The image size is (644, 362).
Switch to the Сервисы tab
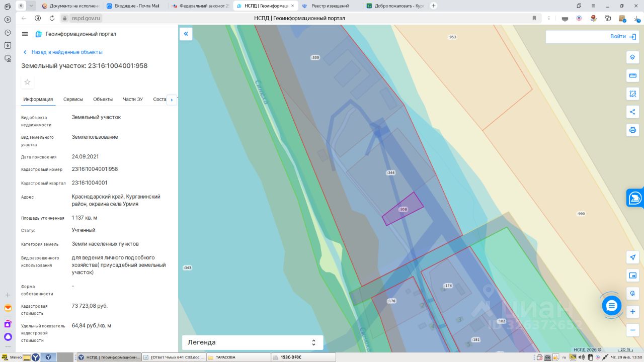(73, 100)
